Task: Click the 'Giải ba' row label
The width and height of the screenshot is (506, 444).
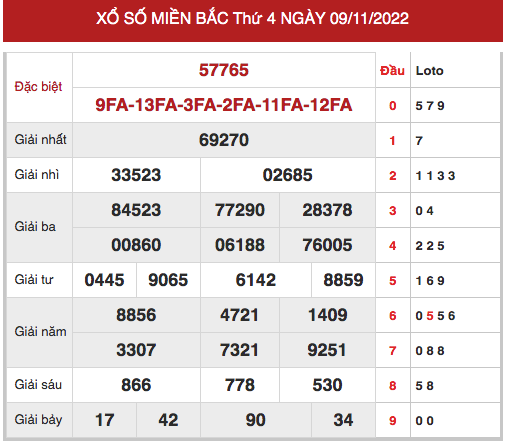Action: (35, 227)
